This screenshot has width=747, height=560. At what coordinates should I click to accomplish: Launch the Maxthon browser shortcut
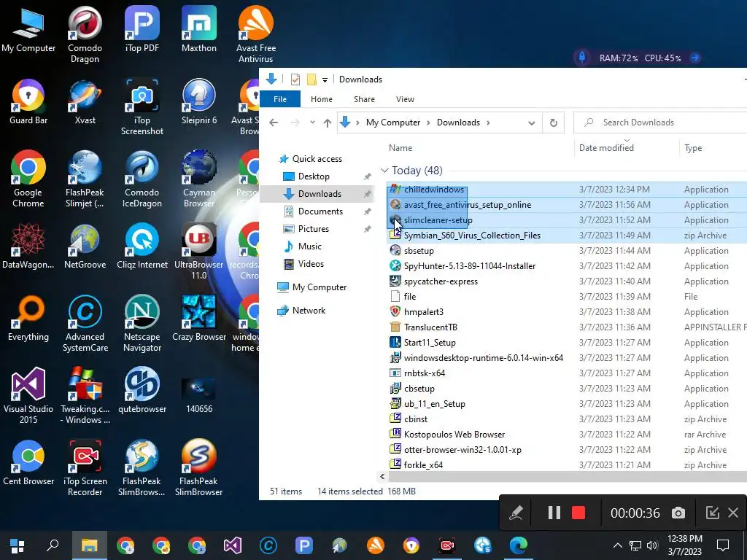pos(198,29)
